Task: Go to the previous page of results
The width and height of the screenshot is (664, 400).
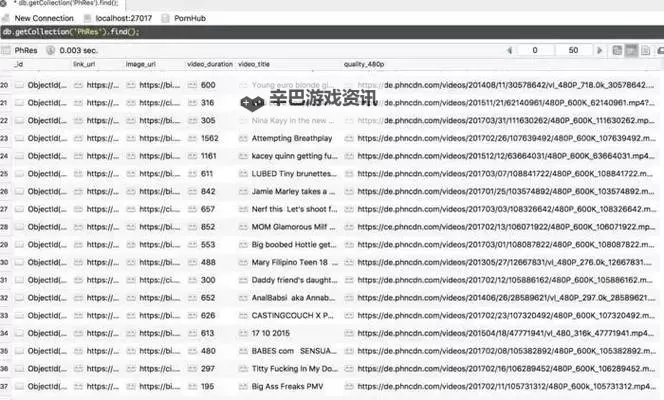Action: [509, 50]
